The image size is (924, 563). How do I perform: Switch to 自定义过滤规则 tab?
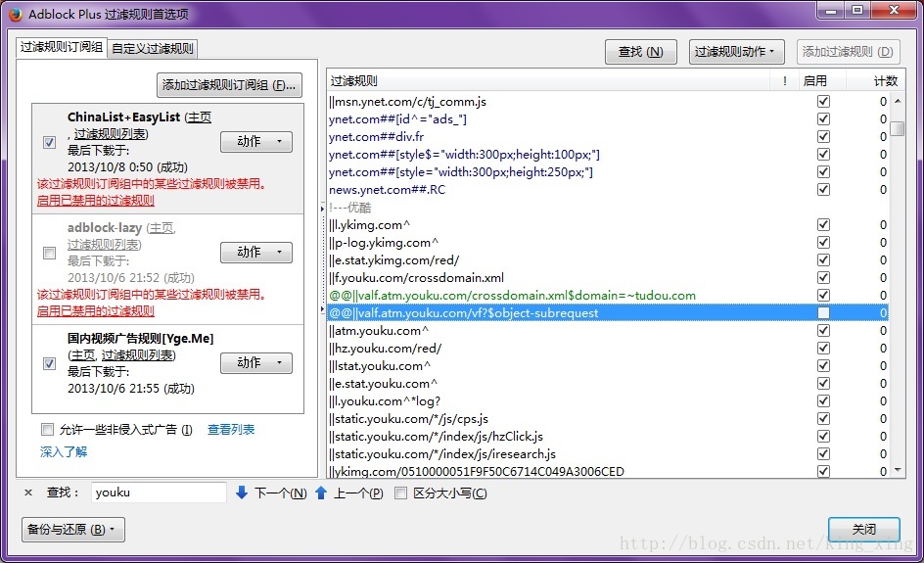coord(153,48)
